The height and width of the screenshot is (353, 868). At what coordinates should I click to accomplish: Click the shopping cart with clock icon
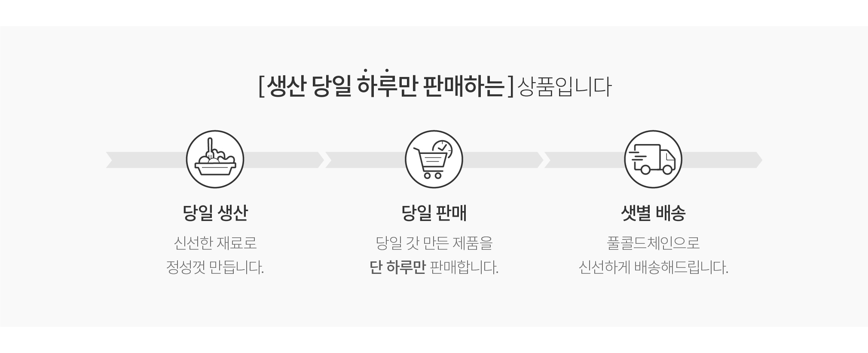(434, 160)
